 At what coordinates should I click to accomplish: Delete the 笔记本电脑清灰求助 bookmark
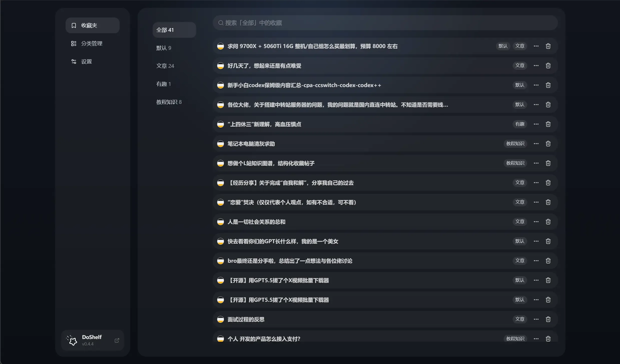point(548,144)
